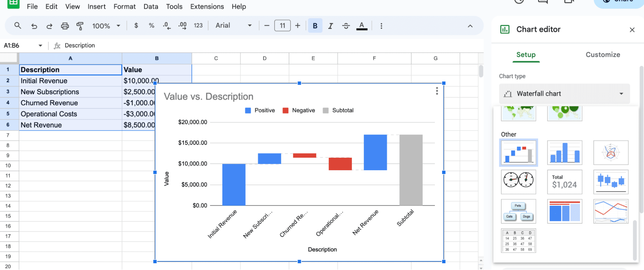644x270 pixels.
Task: Open the Help menu
Action: [x=239, y=6]
